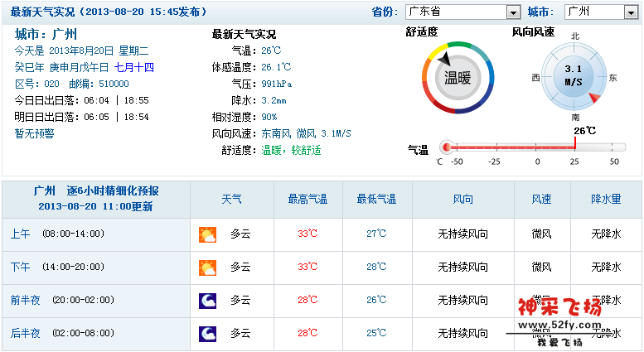This screenshot has width=644, height=352.
Task: Click the cloudy moon icon in 后半夜 row
Action: [x=207, y=334]
